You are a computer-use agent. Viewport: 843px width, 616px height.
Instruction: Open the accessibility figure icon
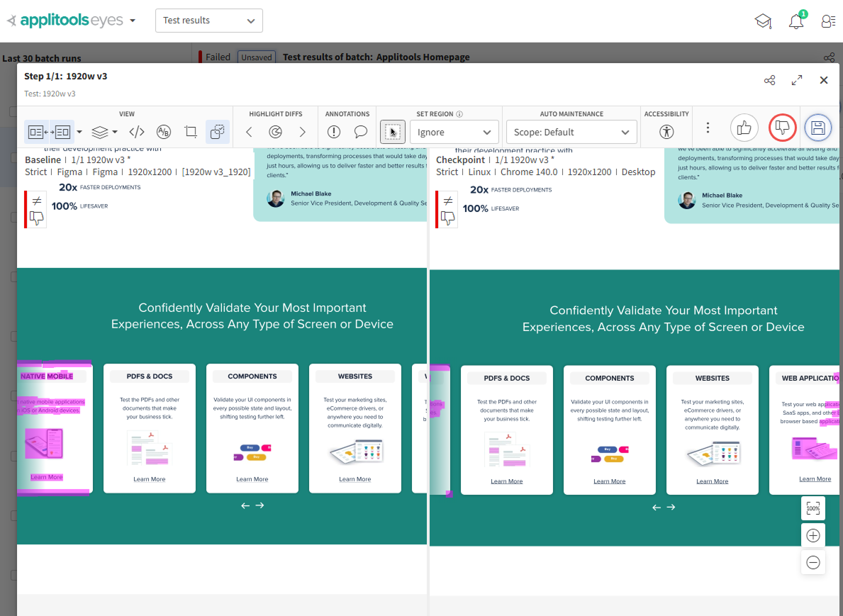tap(666, 132)
